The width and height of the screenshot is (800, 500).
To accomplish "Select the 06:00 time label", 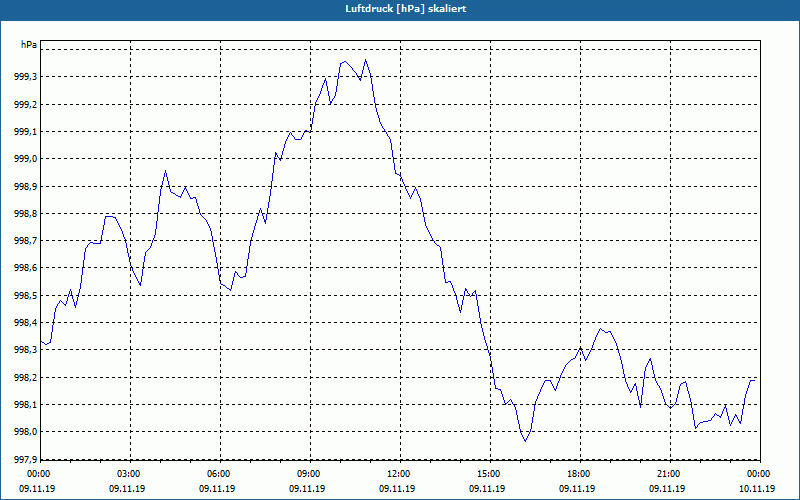I will 219,474.
